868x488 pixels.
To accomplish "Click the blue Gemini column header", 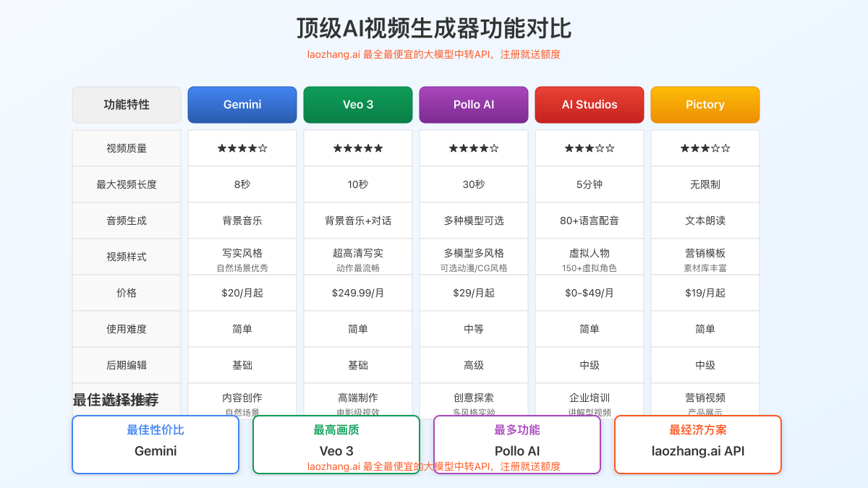I will [242, 105].
